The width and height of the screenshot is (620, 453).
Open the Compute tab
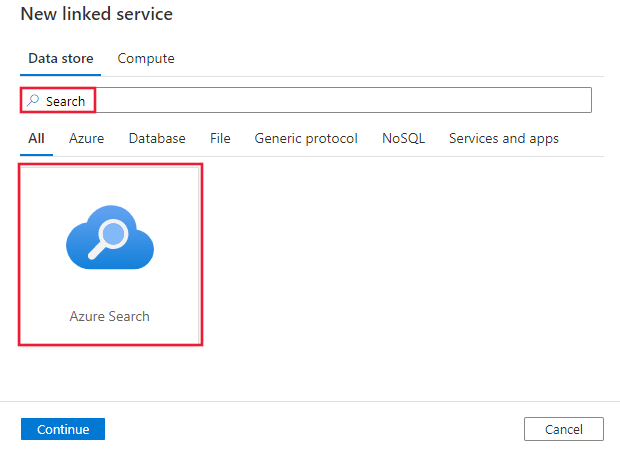146,58
